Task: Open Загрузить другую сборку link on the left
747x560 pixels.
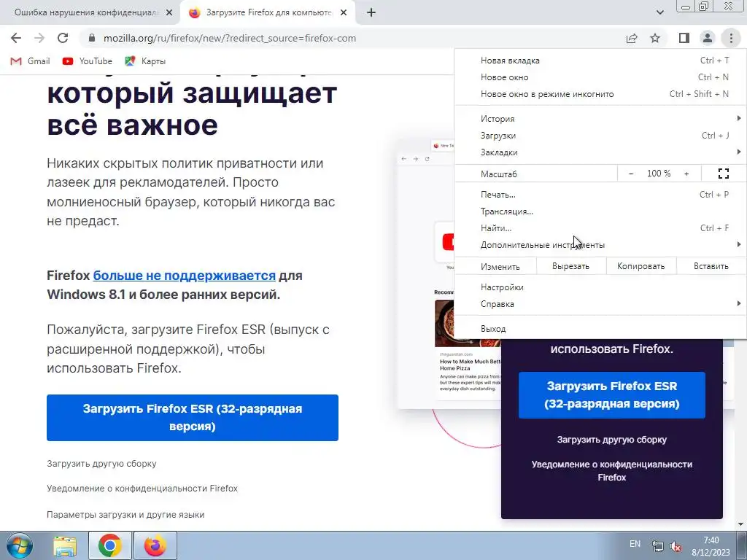Action: (x=101, y=463)
